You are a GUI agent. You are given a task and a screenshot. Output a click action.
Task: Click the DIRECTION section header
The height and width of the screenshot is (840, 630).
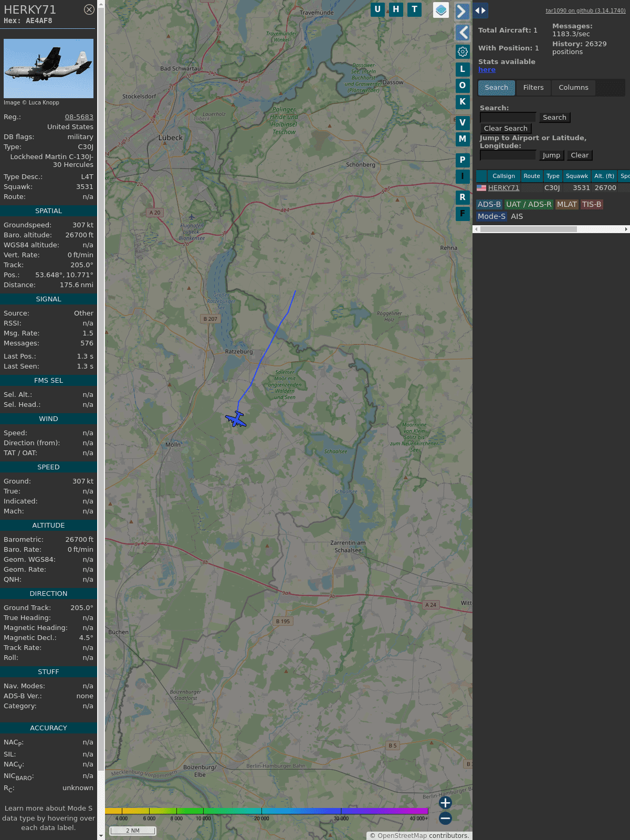[x=48, y=594]
